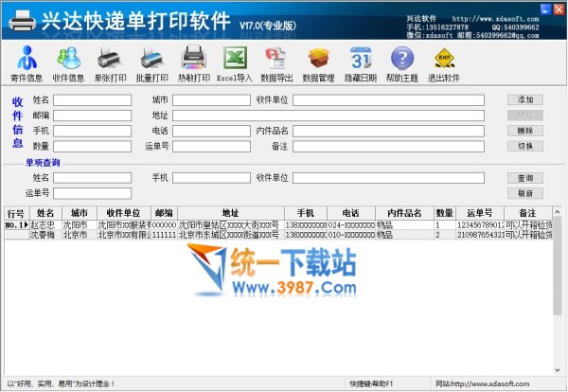Click 数据导出 data export icon
568x392 pixels.
pos(276,62)
